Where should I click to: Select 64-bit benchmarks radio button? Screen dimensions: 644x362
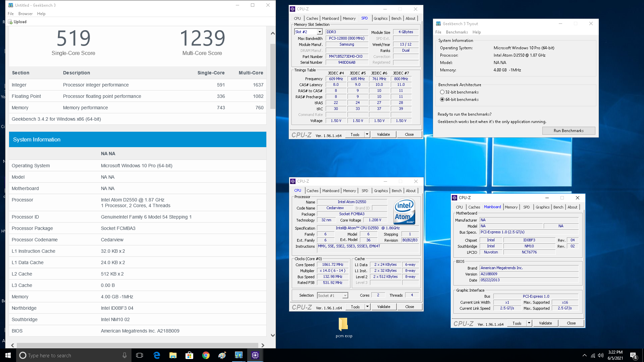(442, 100)
